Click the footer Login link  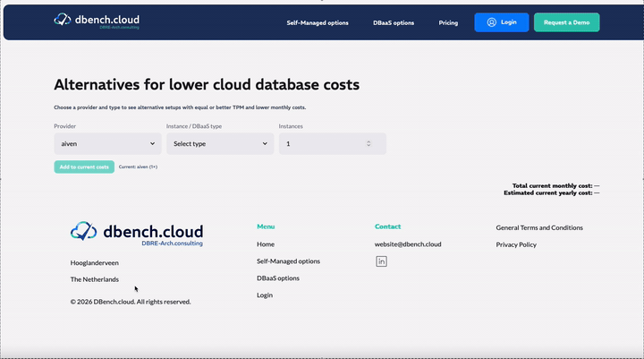pos(265,295)
